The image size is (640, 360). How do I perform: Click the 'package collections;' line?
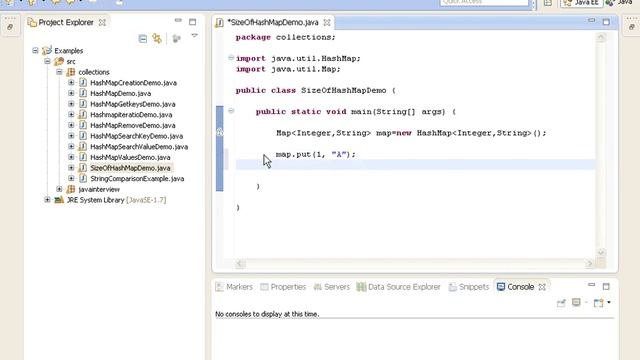(285, 37)
